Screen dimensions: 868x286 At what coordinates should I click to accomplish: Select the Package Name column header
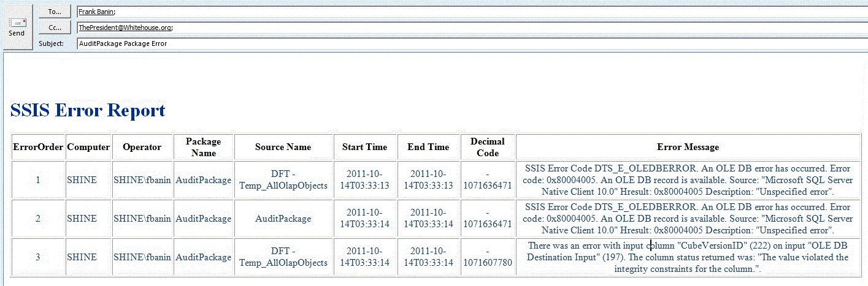203,147
